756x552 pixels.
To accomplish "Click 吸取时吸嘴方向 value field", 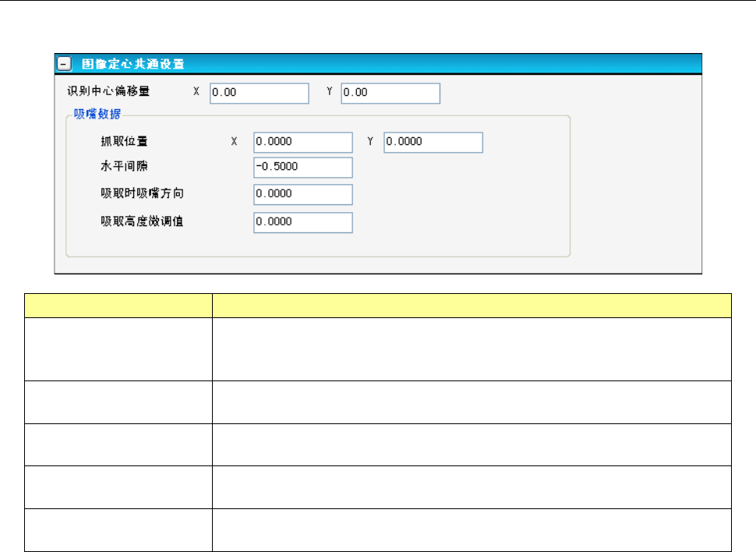I will 302,194.
